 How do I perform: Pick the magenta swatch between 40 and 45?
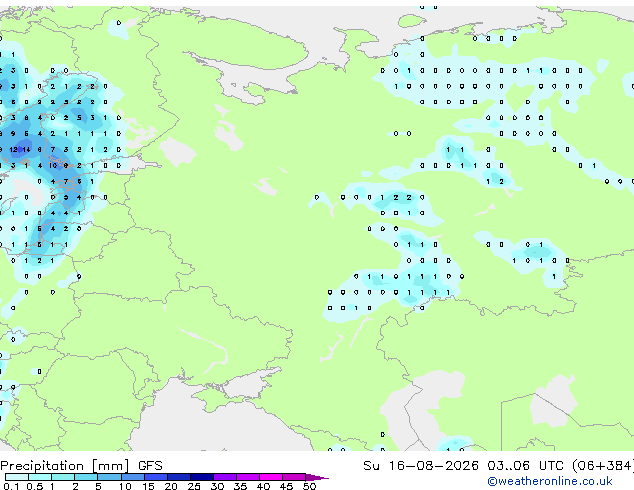[271, 477]
